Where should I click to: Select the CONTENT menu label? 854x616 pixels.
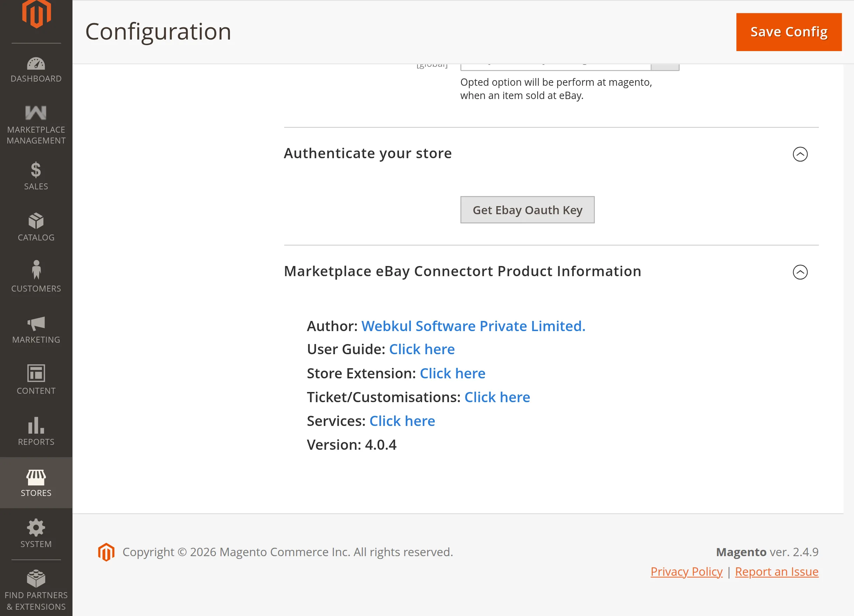click(36, 391)
